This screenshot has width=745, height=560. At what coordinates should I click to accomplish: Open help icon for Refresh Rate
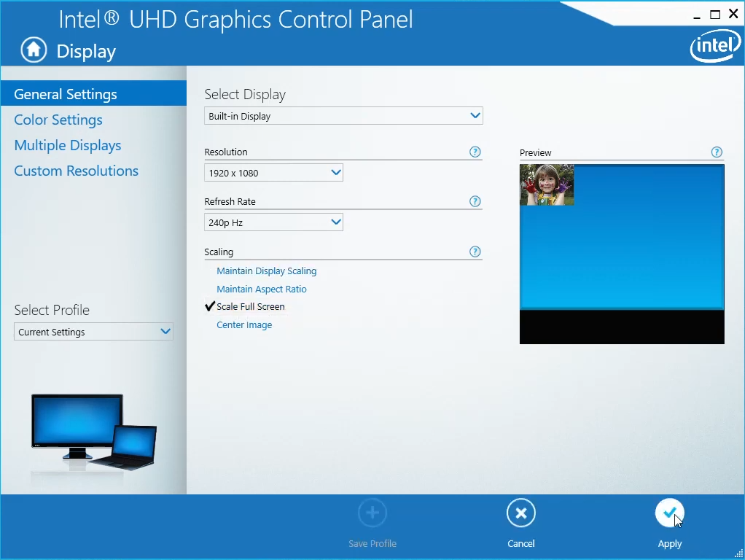(475, 201)
